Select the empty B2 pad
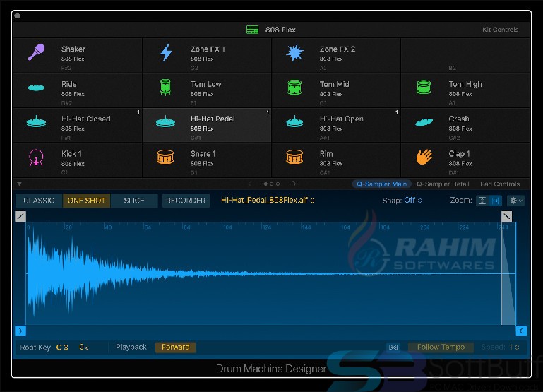This screenshot has height=392, width=543. click(x=465, y=55)
